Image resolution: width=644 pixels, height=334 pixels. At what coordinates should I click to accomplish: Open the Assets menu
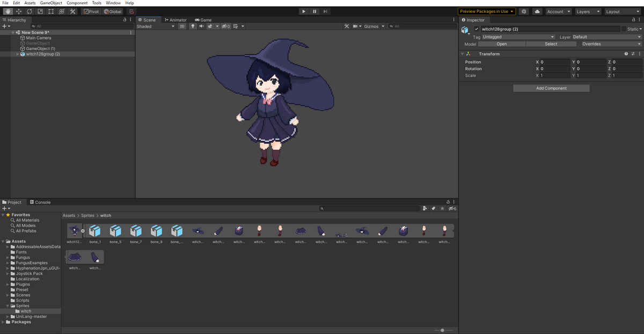30,3
